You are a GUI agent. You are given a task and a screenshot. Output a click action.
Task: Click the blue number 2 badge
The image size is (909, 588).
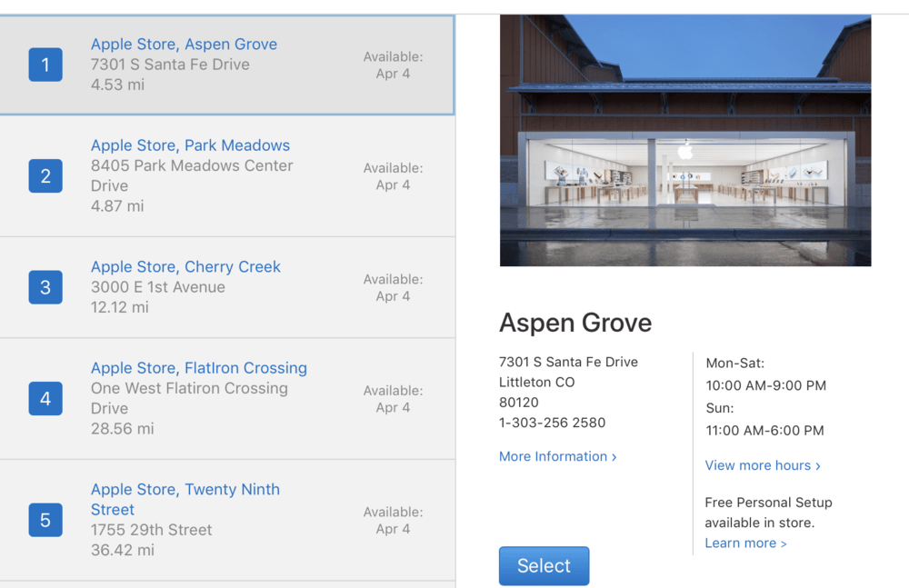click(x=45, y=175)
